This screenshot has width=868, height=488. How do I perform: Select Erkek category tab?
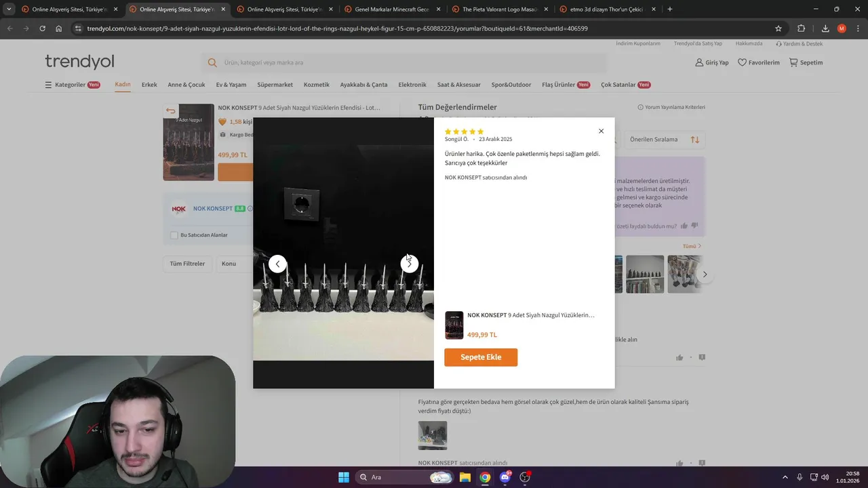(149, 85)
